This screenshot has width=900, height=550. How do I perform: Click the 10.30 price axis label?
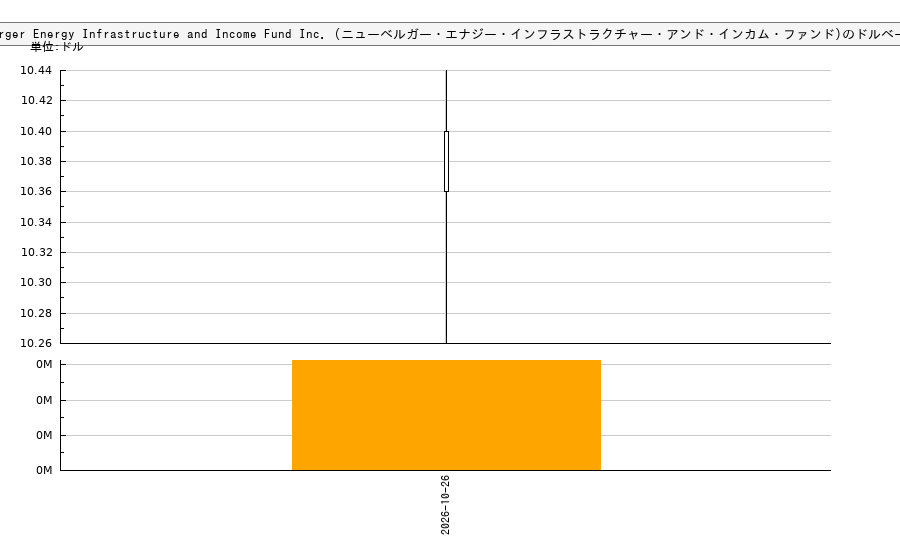click(36, 282)
